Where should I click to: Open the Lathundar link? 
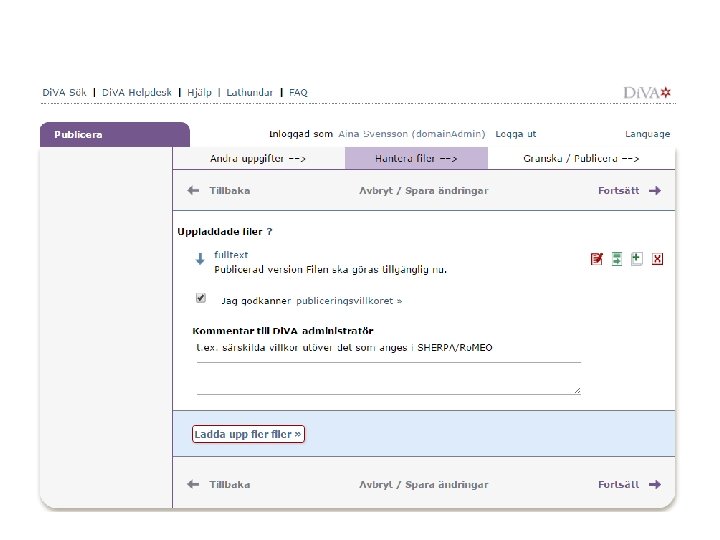(249, 92)
